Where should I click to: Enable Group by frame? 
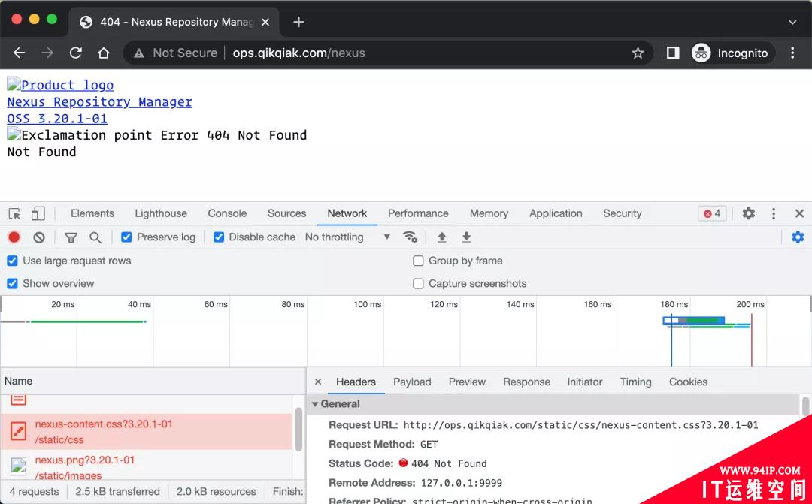418,261
